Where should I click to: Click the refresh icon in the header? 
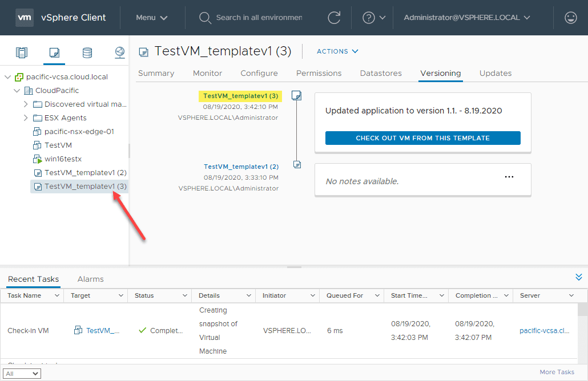334,18
